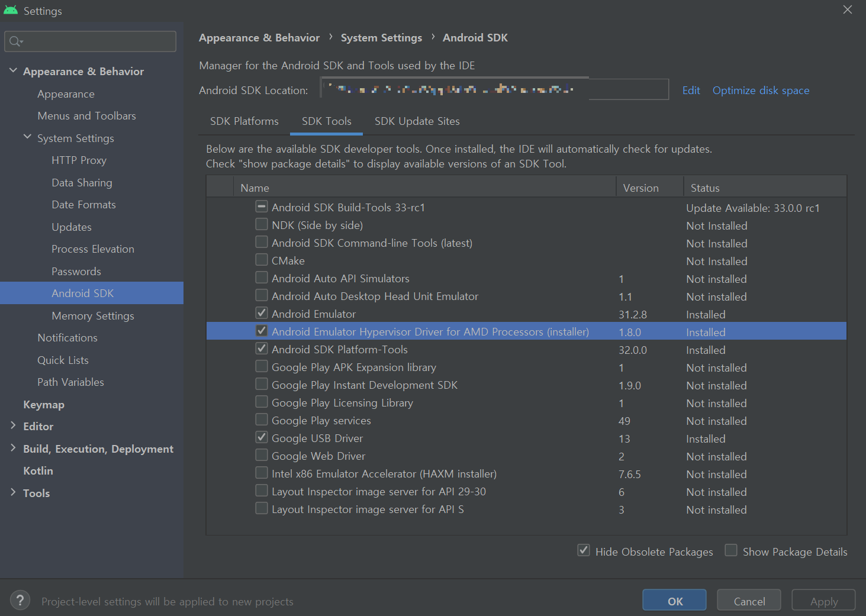The image size is (866, 616).
Task: Select the Google Web Driver row
Action: pyautogui.click(x=526, y=456)
